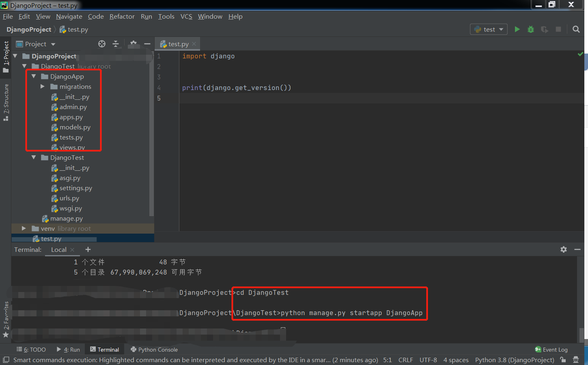Click Python 3.8 (DjangoProject) interpreter widget
Viewport: 588px width, 365px height.
[515, 360]
